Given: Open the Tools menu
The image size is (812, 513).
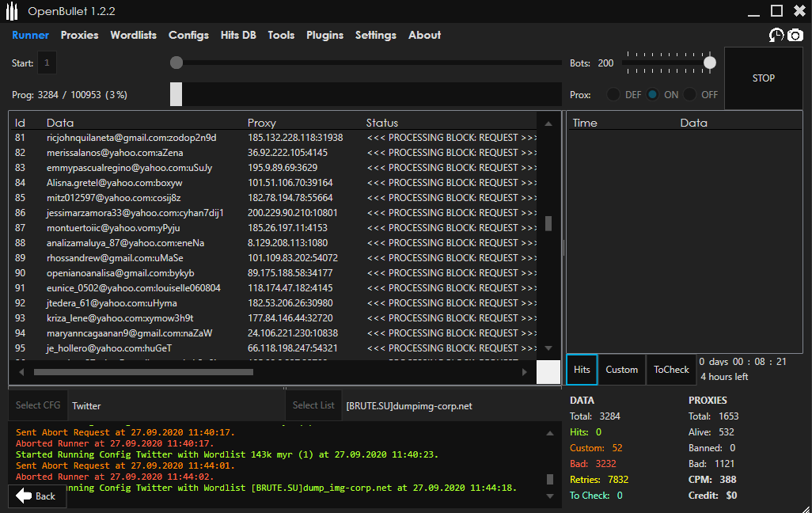Looking at the screenshot, I should point(281,36).
